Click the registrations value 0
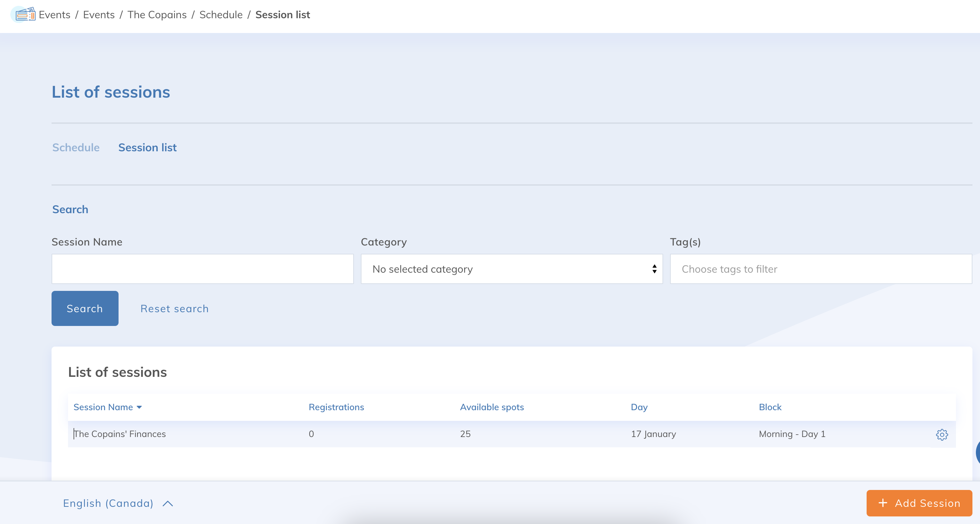The height and width of the screenshot is (524, 980). tap(311, 434)
